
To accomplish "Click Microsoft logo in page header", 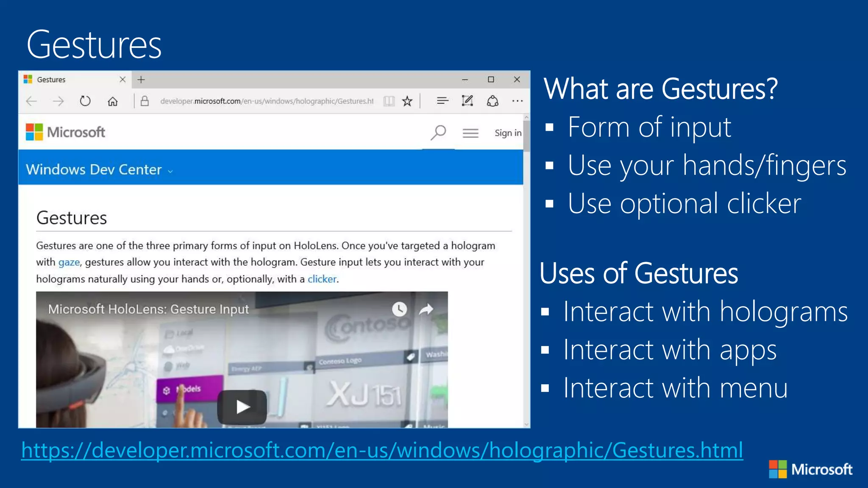I will click(x=66, y=132).
